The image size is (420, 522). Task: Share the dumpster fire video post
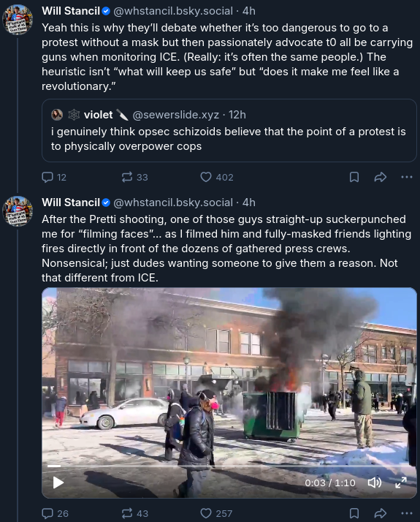(380, 513)
